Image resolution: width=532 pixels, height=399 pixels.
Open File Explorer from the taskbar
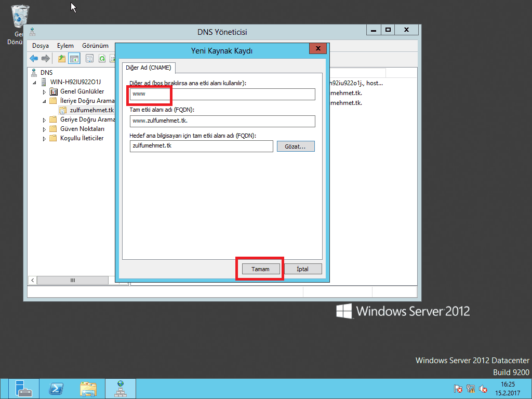coord(88,389)
